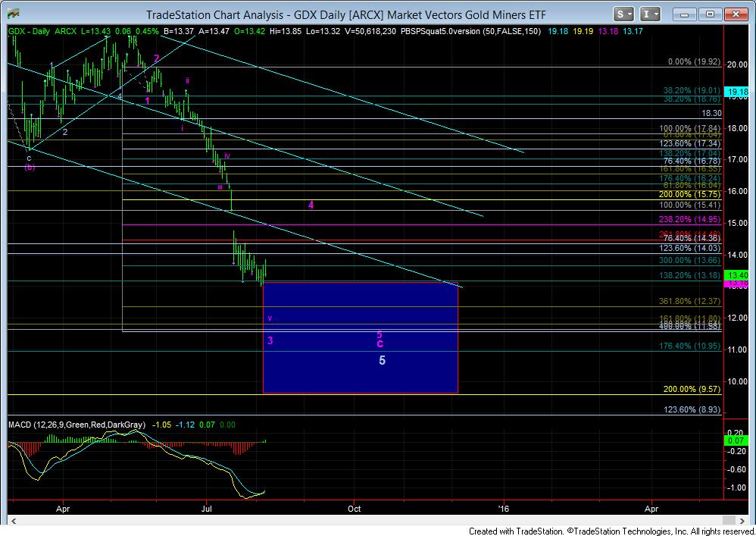Click the 'Jul' date label on the time axis
The image size is (756, 536).
coord(206,509)
